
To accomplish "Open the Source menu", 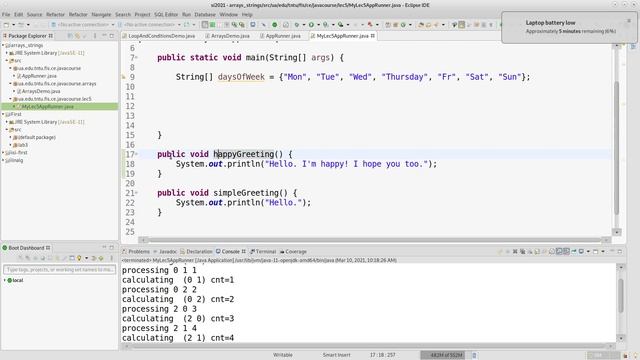I will click(34, 14).
